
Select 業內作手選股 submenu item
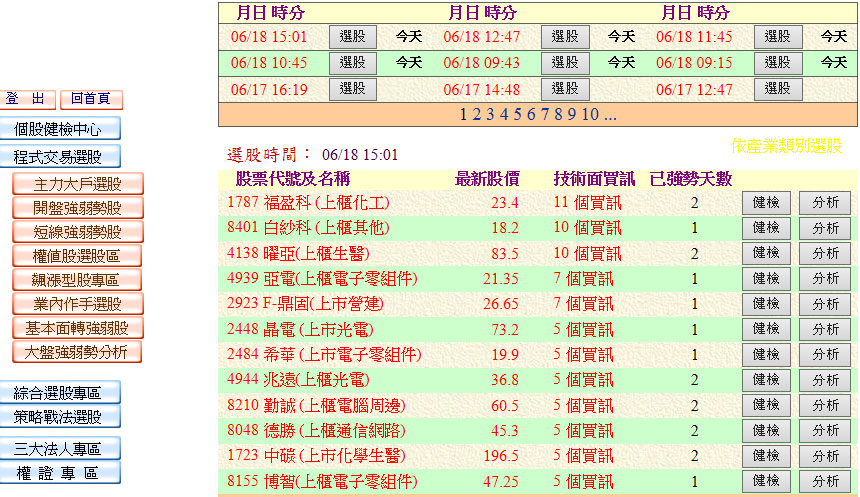click(x=77, y=304)
